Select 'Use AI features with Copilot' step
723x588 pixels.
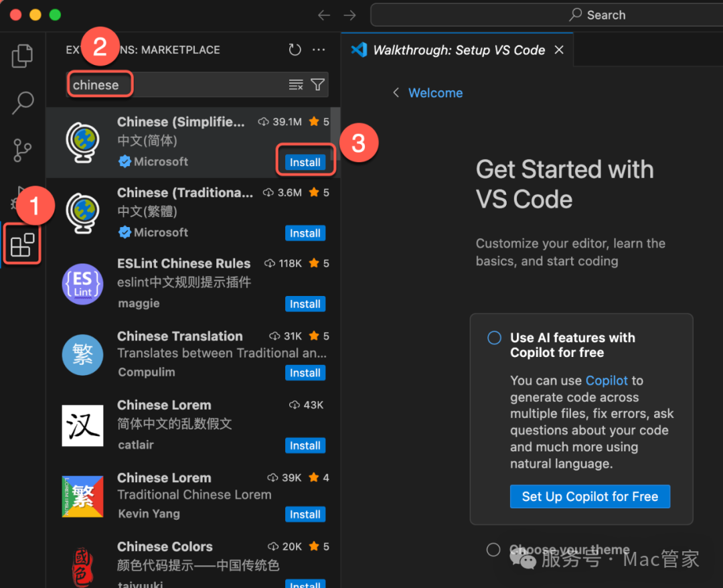494,338
